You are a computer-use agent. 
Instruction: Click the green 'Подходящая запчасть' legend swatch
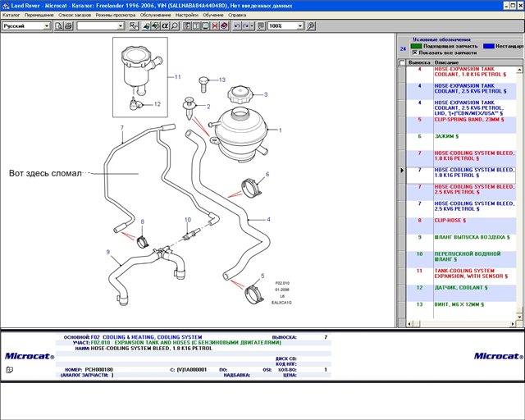tap(416, 46)
